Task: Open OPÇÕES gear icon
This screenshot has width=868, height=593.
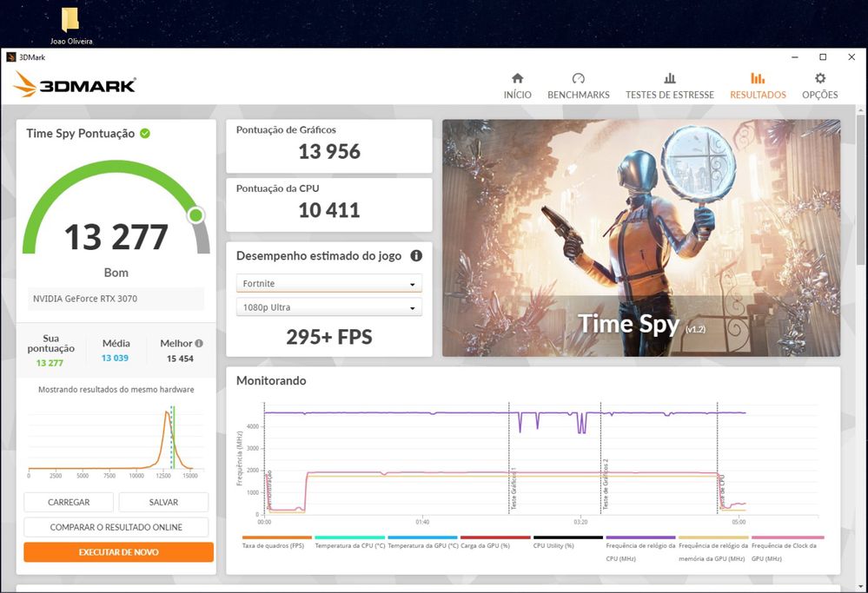Action: [x=820, y=78]
